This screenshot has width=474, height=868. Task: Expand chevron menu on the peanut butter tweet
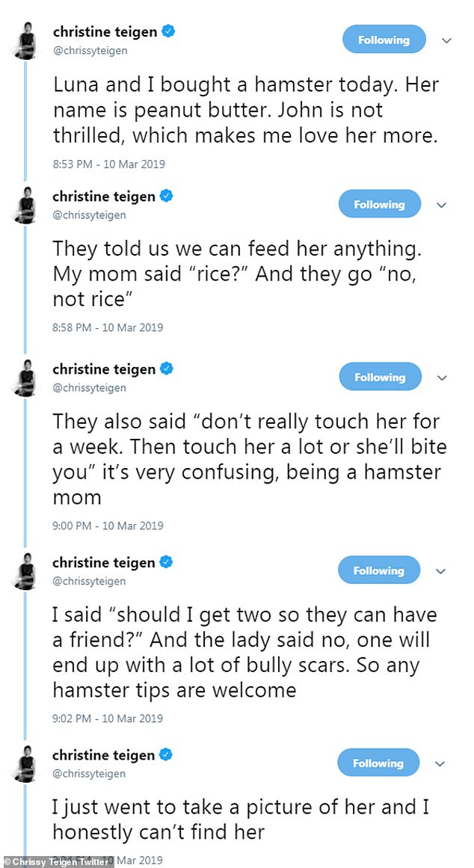(x=446, y=40)
